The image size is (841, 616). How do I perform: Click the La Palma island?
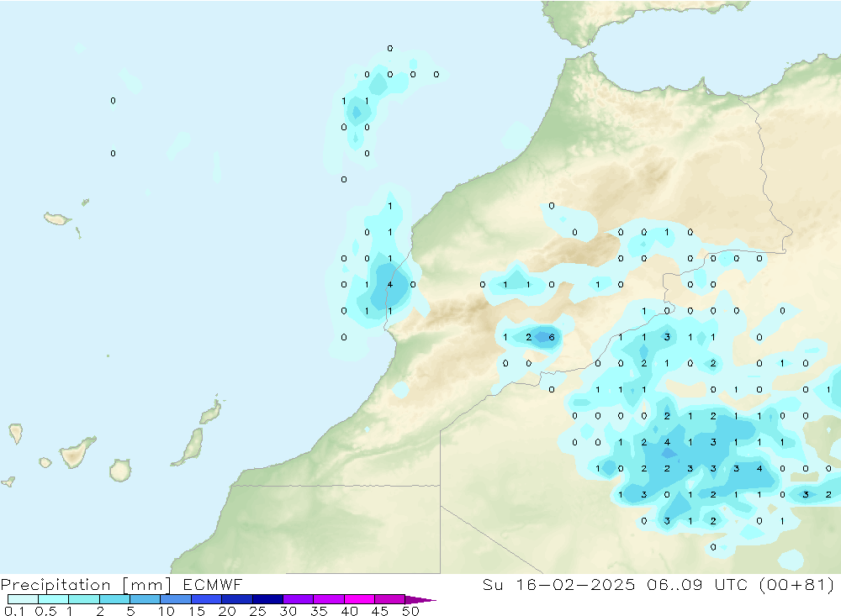tap(16, 433)
